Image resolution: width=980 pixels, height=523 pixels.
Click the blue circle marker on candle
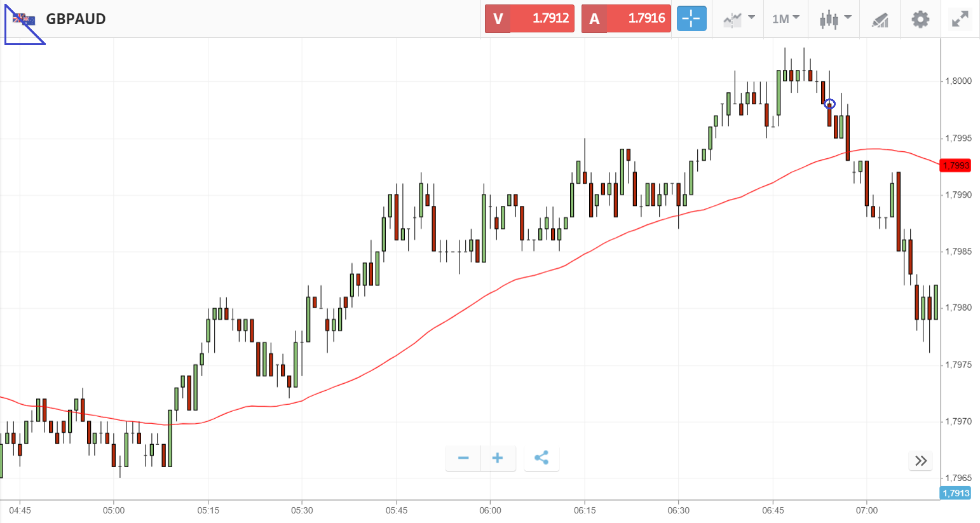[x=829, y=104]
